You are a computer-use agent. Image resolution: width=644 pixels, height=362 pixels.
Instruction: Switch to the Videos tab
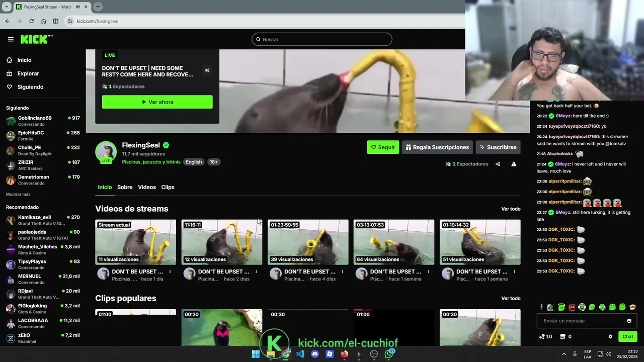click(x=147, y=187)
